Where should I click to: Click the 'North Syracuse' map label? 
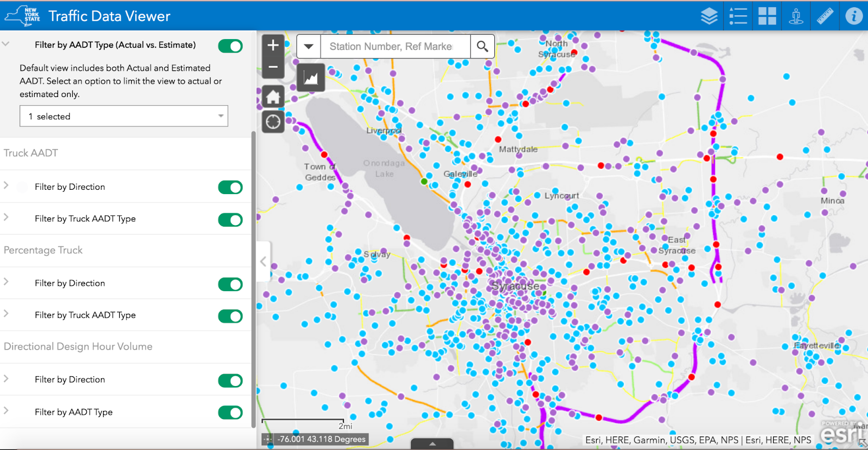pyautogui.click(x=557, y=49)
